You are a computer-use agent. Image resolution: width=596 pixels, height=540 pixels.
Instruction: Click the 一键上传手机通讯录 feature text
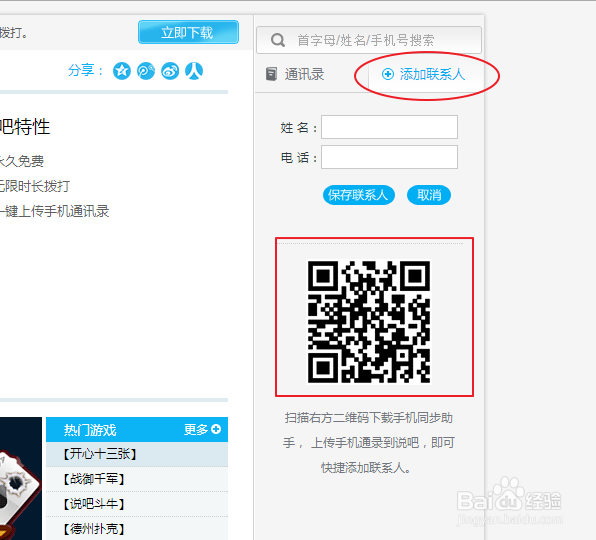[x=54, y=211]
